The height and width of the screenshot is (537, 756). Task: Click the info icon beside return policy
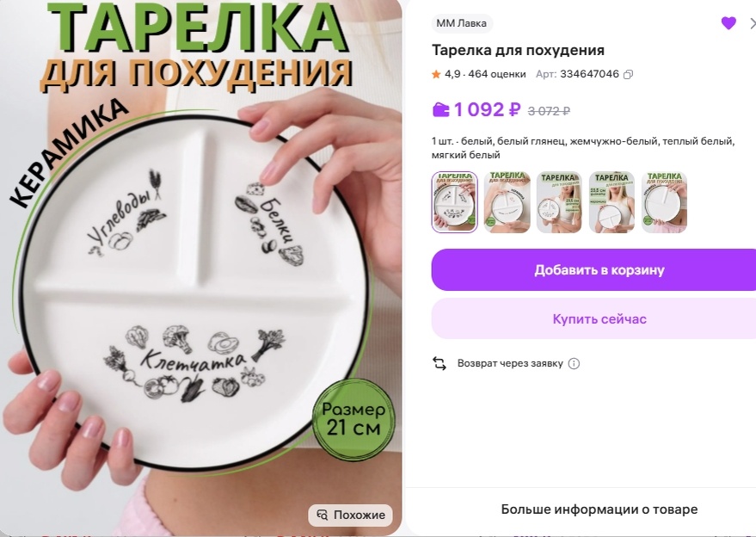(x=574, y=363)
